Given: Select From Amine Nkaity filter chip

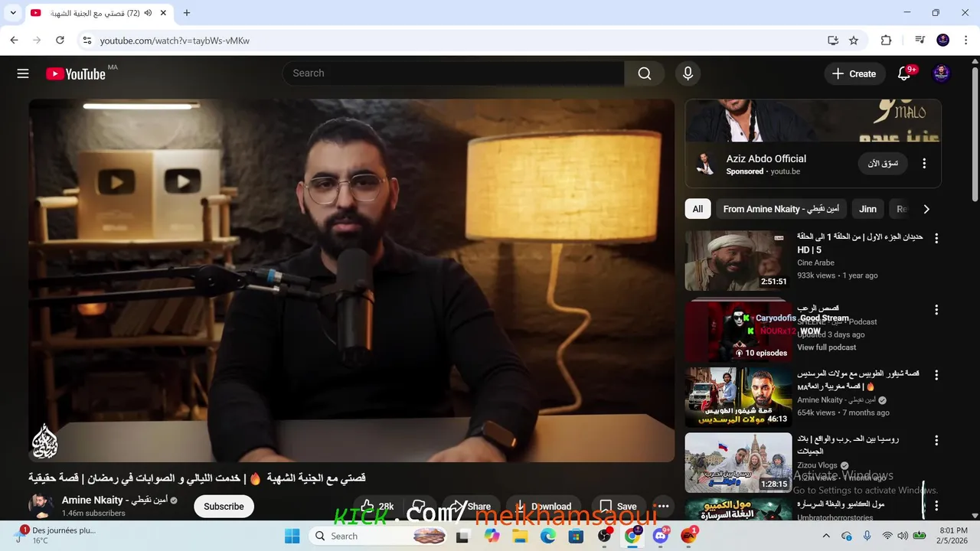Looking at the screenshot, I should [x=781, y=209].
